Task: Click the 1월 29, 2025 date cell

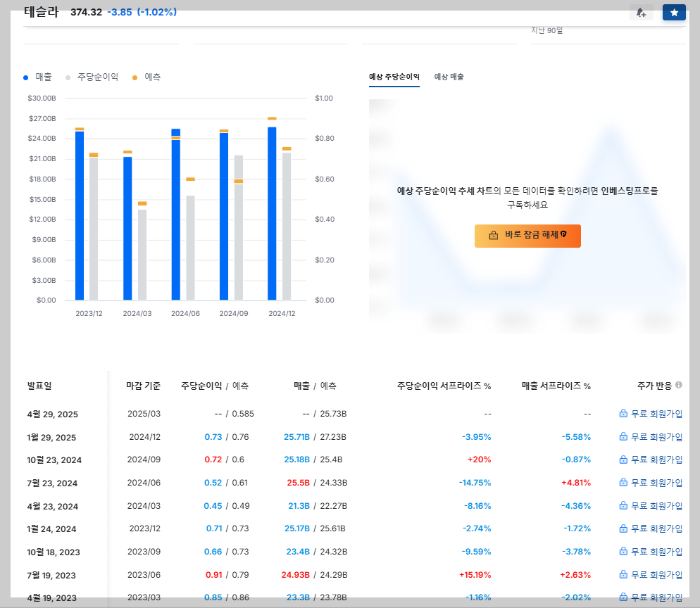Action: click(x=51, y=438)
